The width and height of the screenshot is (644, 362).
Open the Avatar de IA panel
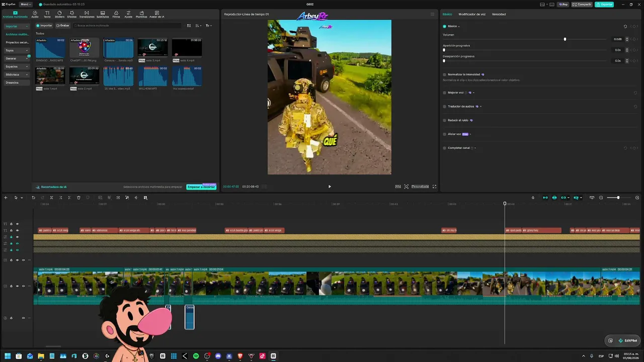coord(156,14)
